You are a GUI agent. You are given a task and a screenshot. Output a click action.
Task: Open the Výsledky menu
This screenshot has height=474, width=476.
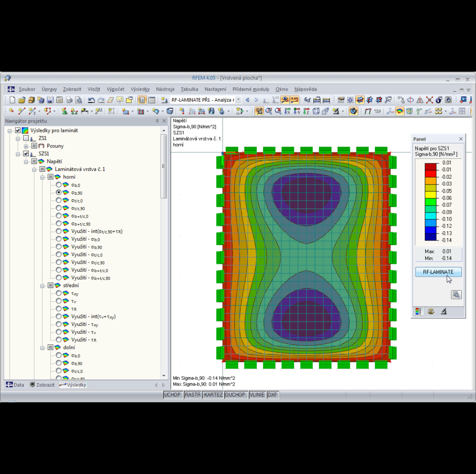tap(140, 89)
